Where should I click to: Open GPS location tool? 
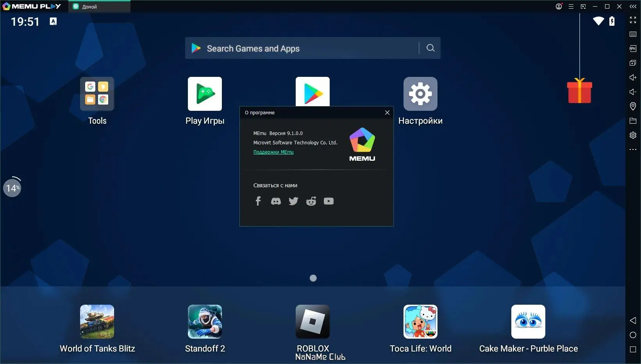click(633, 106)
